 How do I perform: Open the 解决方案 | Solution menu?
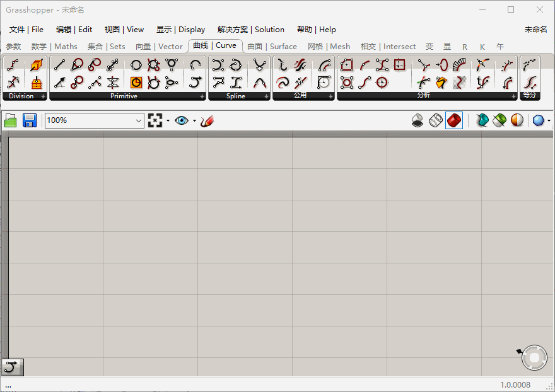click(250, 30)
